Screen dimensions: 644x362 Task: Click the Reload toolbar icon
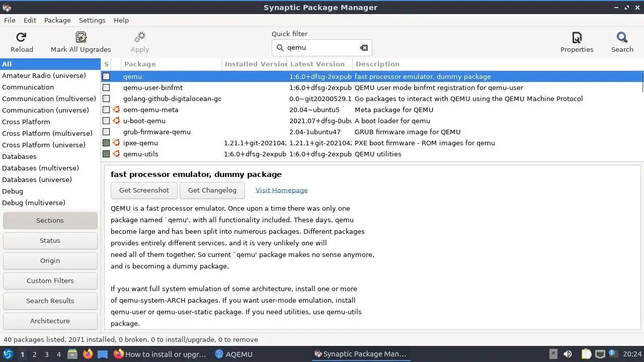[21, 37]
